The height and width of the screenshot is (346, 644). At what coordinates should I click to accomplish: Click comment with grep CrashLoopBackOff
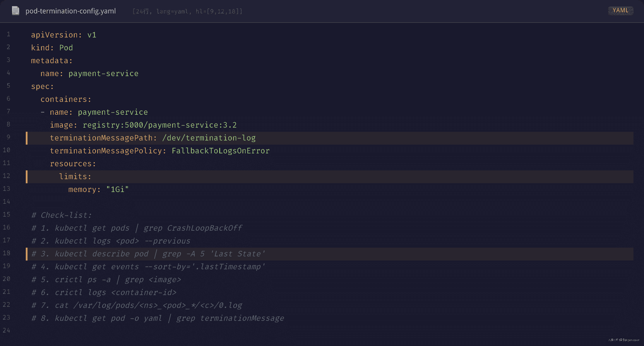click(137, 228)
